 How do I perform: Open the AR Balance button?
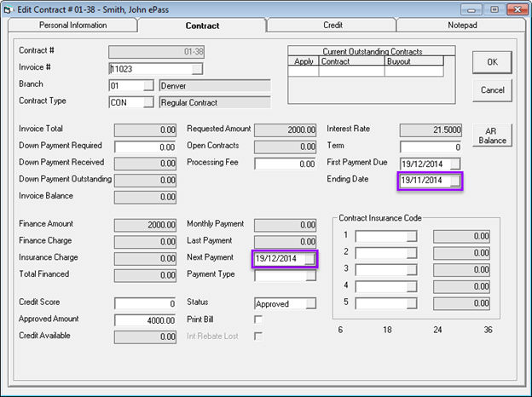coord(492,135)
